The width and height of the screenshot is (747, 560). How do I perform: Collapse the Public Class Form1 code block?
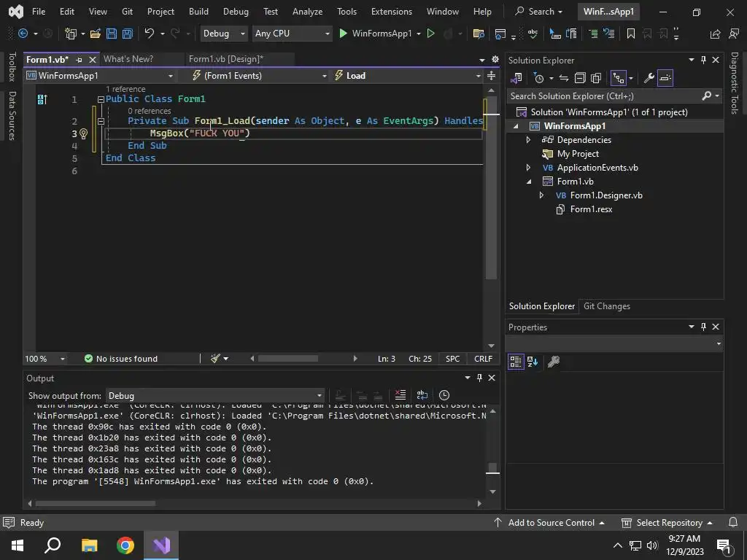[101, 99]
